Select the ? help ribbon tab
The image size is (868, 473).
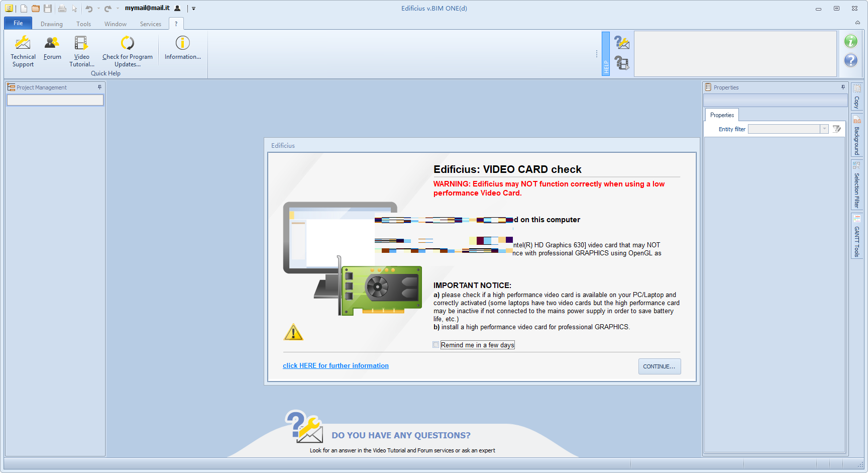176,24
